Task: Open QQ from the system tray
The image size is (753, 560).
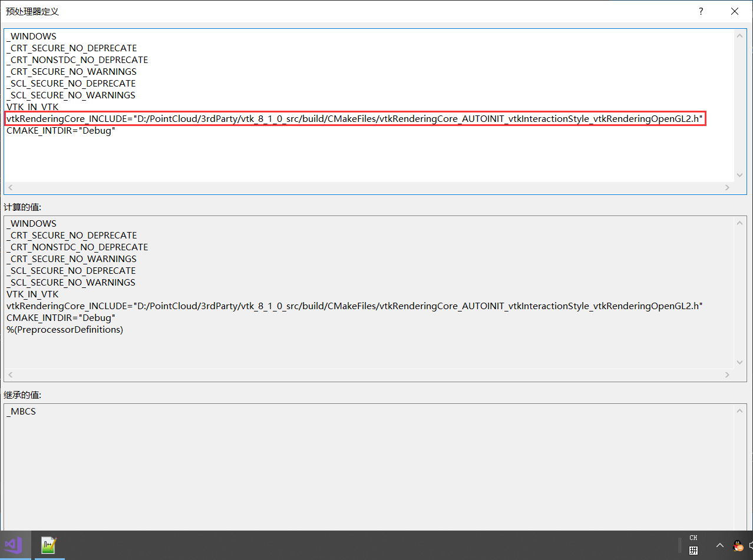Action: [738, 546]
